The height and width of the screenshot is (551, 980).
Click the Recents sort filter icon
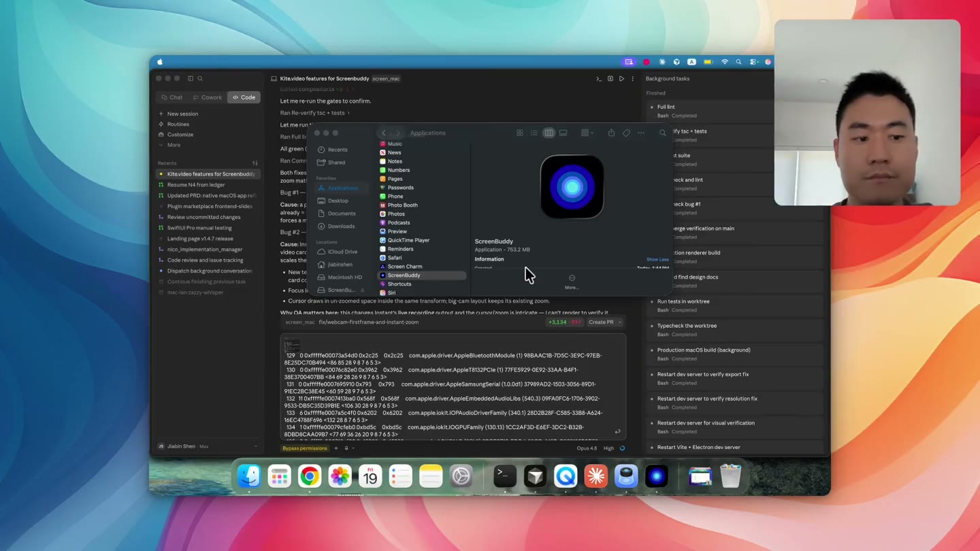pos(255,163)
